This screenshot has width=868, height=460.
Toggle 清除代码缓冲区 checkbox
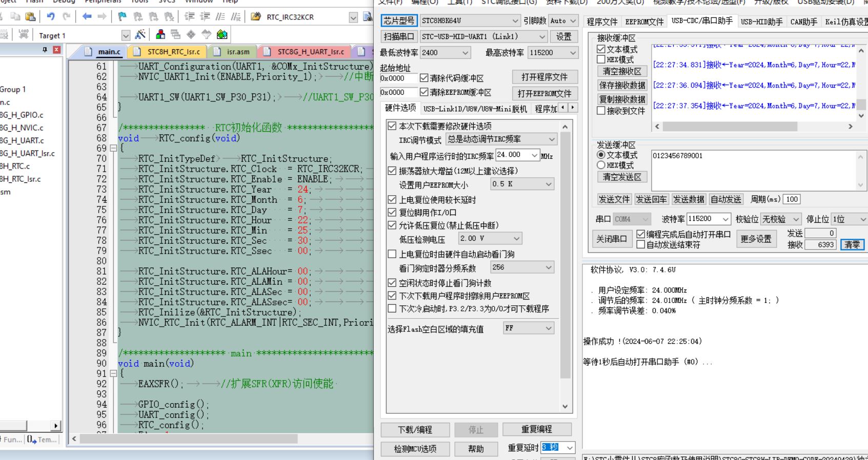424,78
